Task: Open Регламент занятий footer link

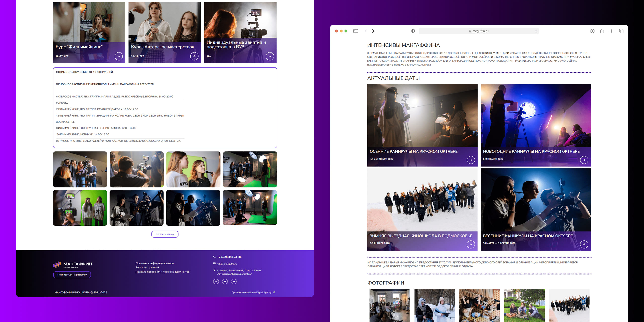Action: coord(147,268)
